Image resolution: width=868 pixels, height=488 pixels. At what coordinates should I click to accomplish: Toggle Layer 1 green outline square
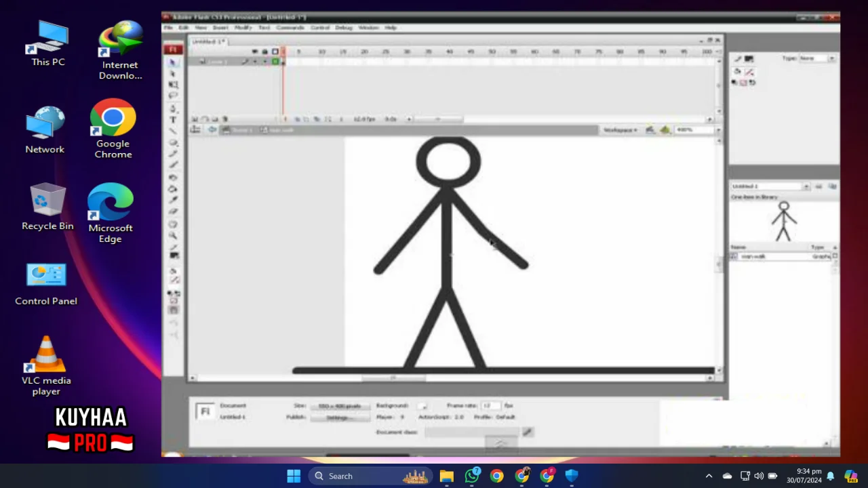pos(275,62)
